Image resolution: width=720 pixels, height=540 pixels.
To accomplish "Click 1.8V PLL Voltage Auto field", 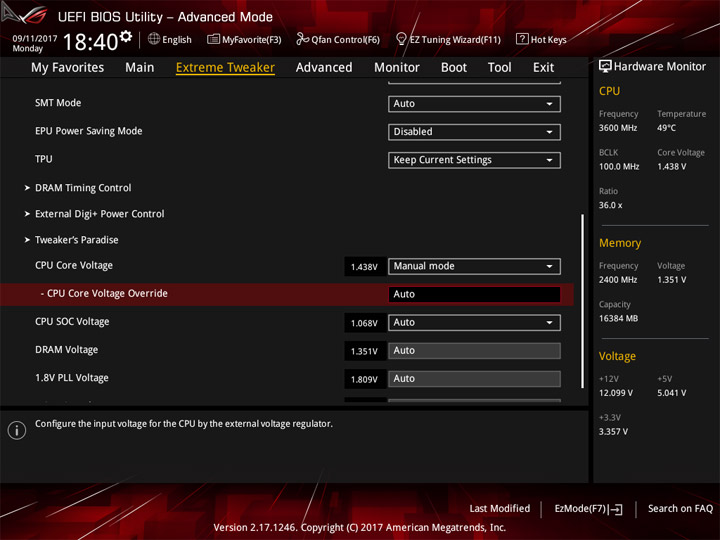I will point(474,379).
